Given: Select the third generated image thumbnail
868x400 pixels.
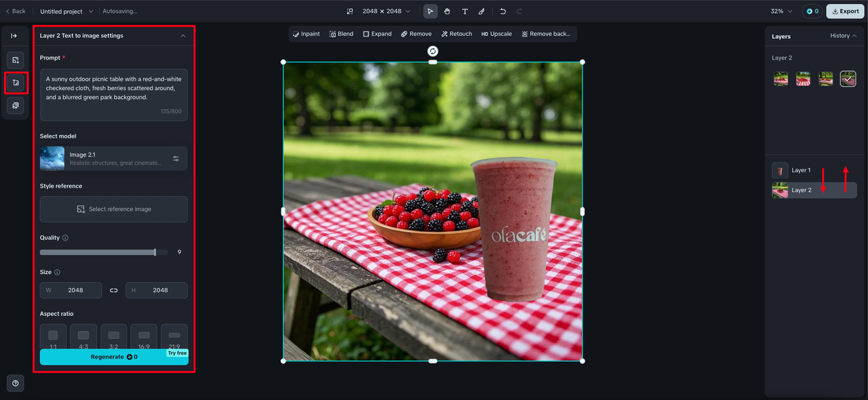Looking at the screenshot, I should point(825,79).
